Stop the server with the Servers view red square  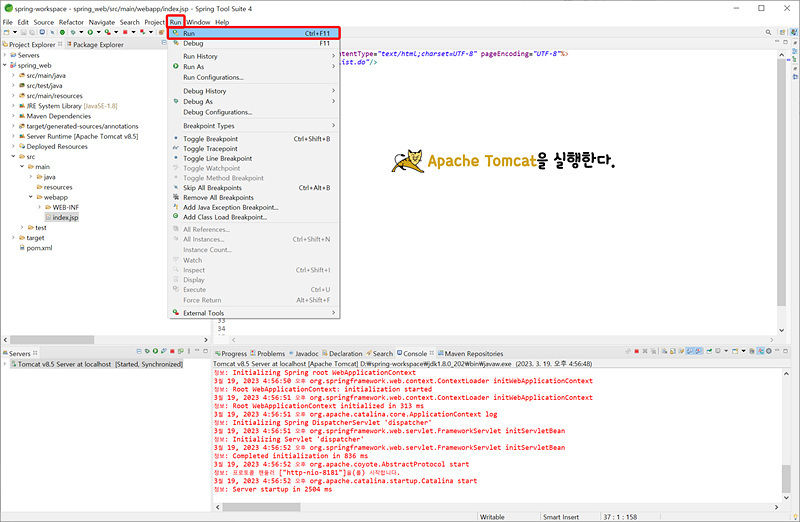click(x=172, y=351)
